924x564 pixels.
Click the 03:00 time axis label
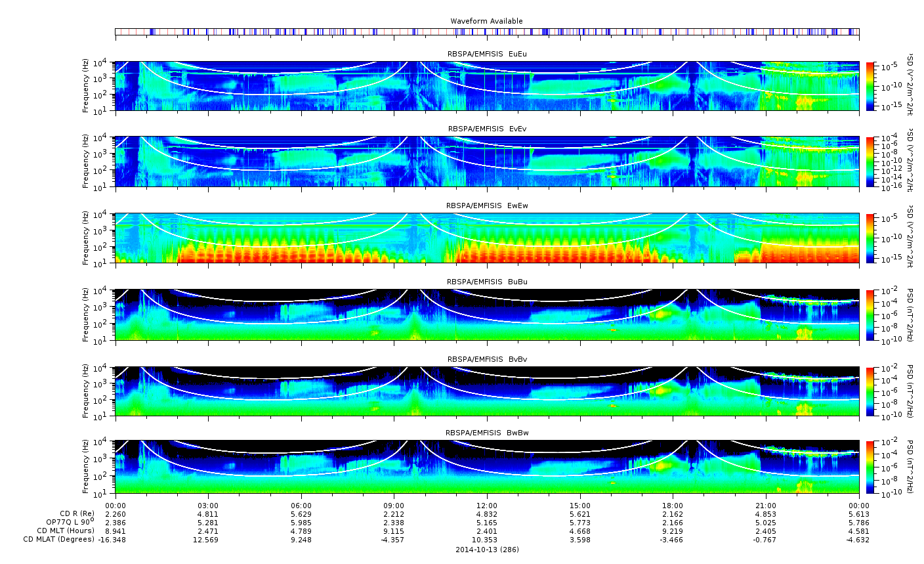click(208, 504)
